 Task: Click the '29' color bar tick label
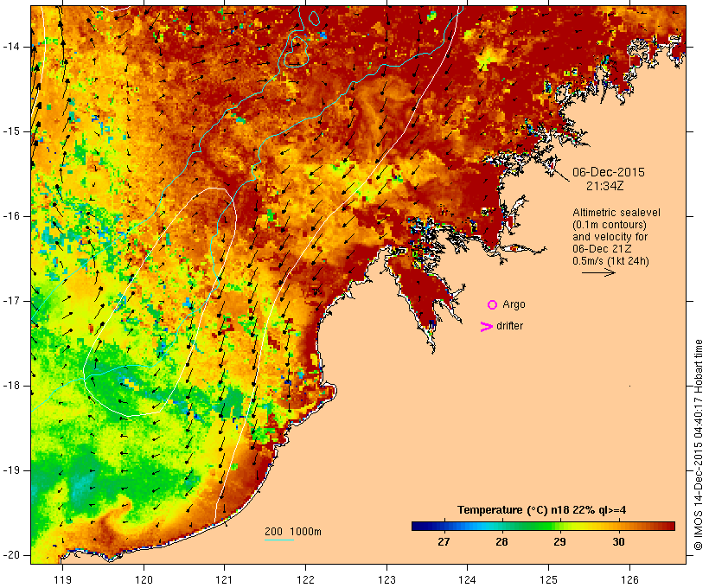[559, 542]
